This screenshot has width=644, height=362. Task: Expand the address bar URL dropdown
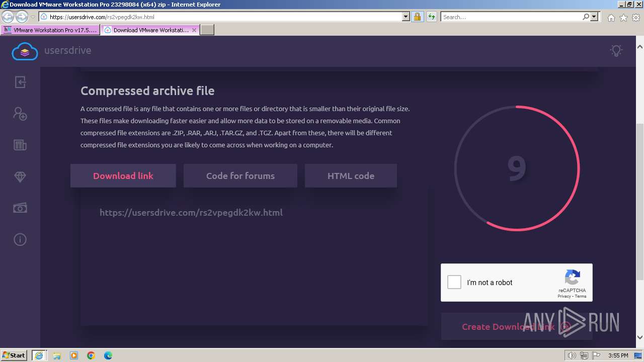[406, 17]
